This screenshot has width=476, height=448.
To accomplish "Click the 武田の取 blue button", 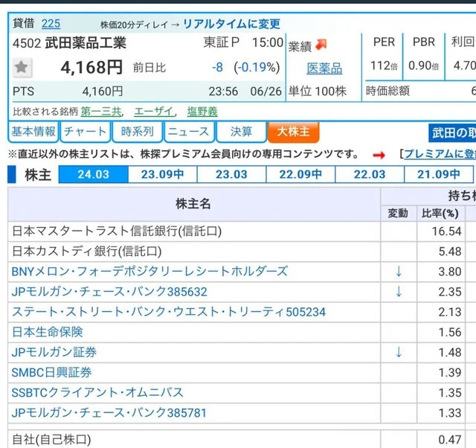I will coord(452,132).
